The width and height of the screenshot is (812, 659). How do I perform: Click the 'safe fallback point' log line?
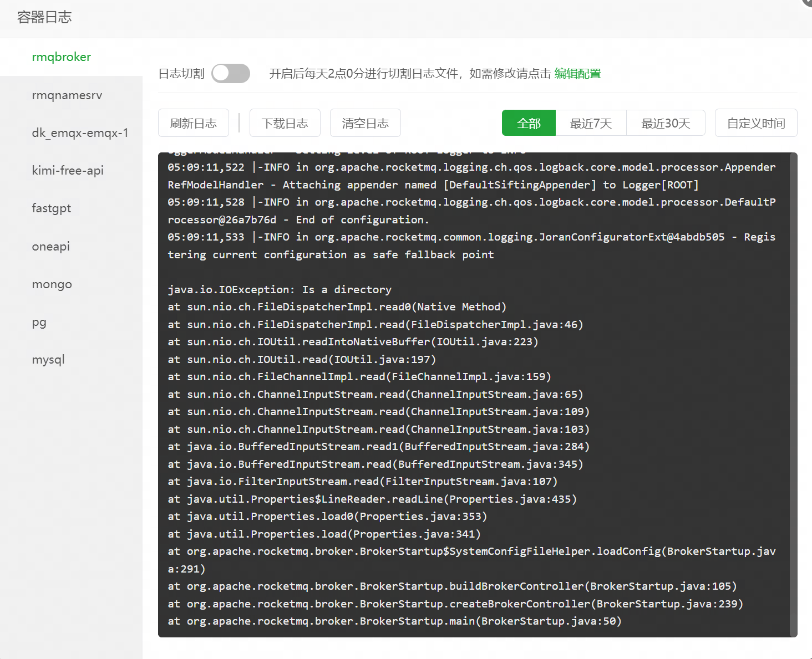pos(471,246)
